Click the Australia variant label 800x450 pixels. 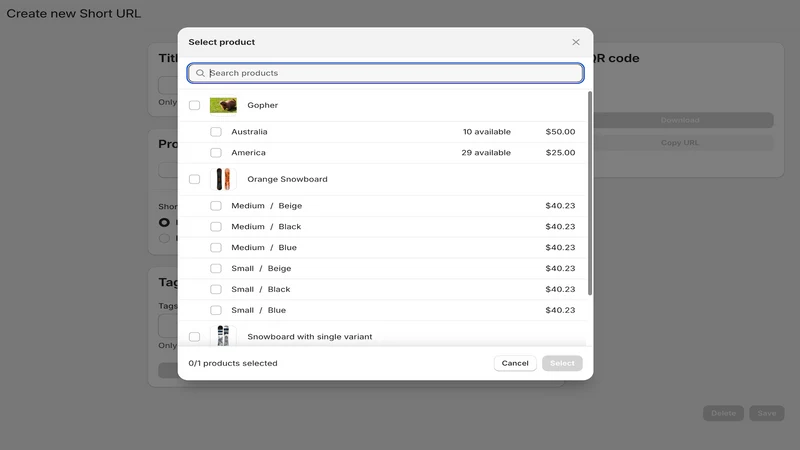(x=249, y=132)
